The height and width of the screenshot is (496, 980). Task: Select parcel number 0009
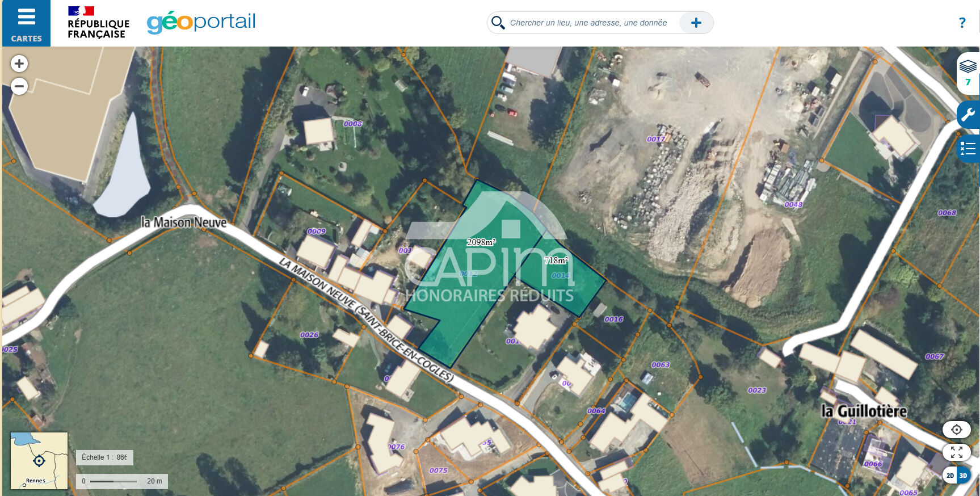tap(317, 232)
